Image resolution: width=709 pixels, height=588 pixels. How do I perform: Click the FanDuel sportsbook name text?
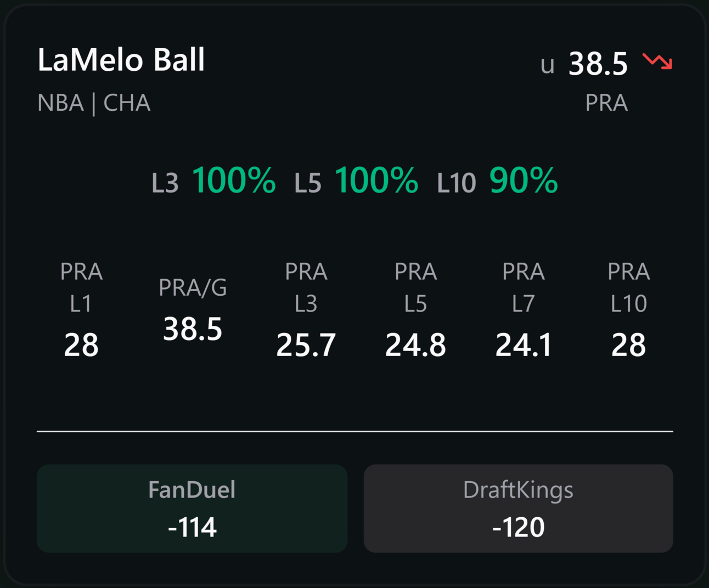pyautogui.click(x=192, y=490)
